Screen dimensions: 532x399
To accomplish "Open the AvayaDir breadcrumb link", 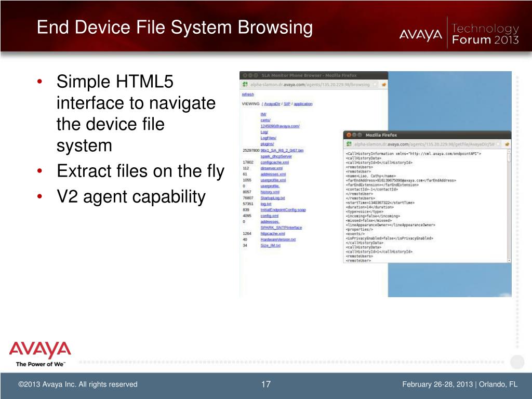I will coord(272,104).
